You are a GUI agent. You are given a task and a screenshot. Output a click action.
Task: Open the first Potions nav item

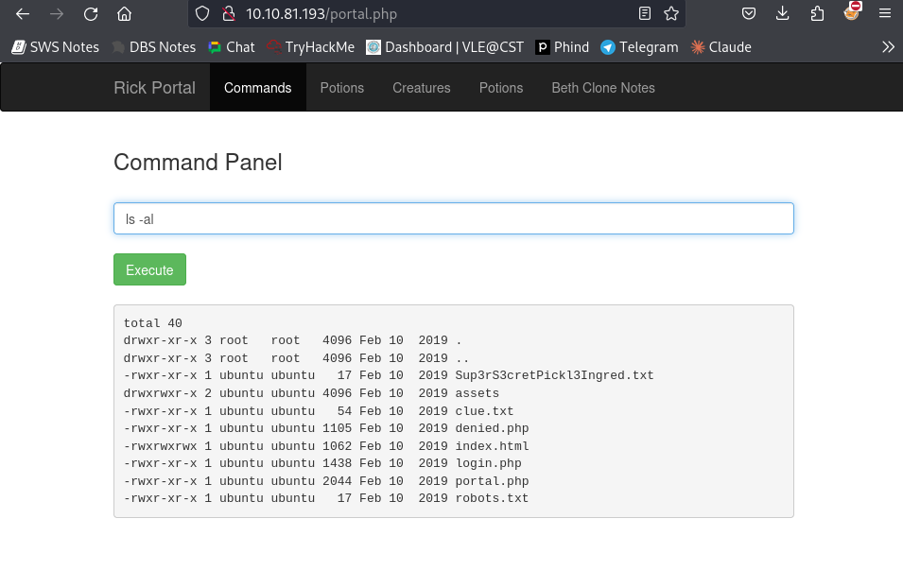tap(342, 88)
